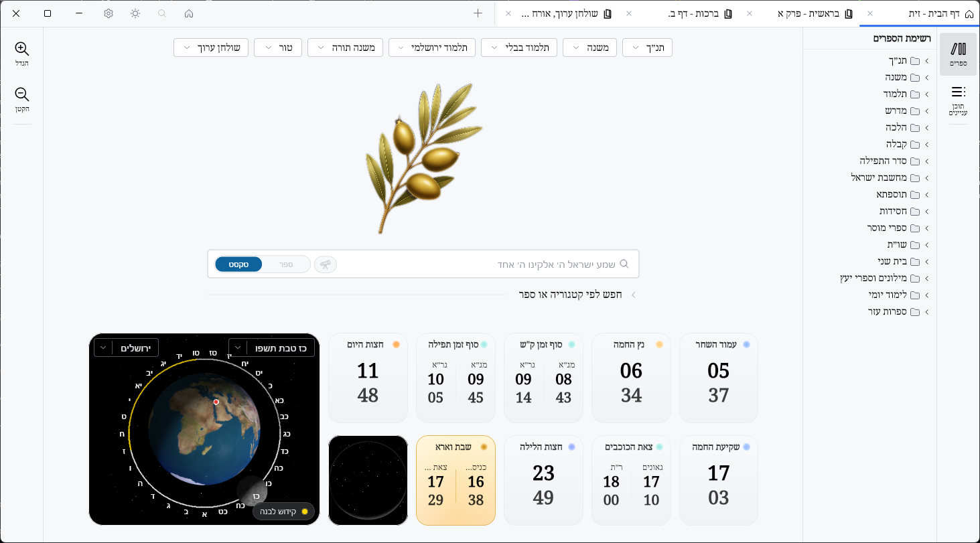Viewport: 980px width, 543px height.
Task: Open the טור dropdown
Action: (x=278, y=48)
